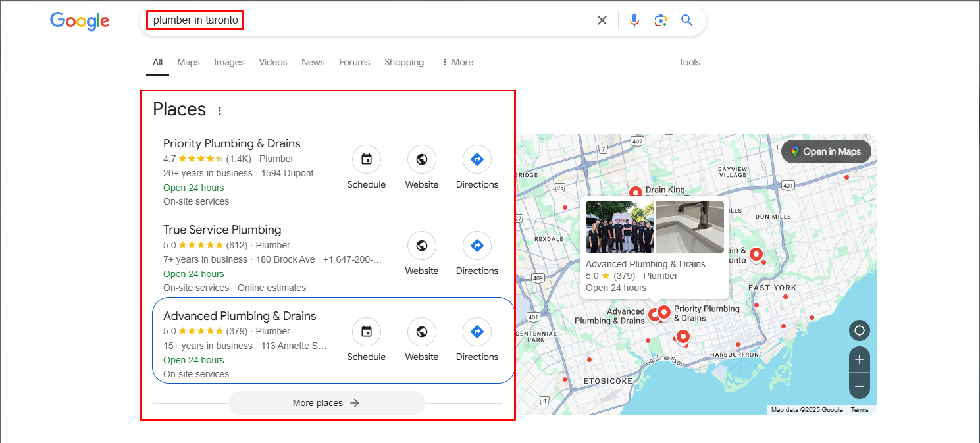Click Schedule icon for Advanced Plumbing & Drains
The width and height of the screenshot is (980, 443).
(x=367, y=332)
